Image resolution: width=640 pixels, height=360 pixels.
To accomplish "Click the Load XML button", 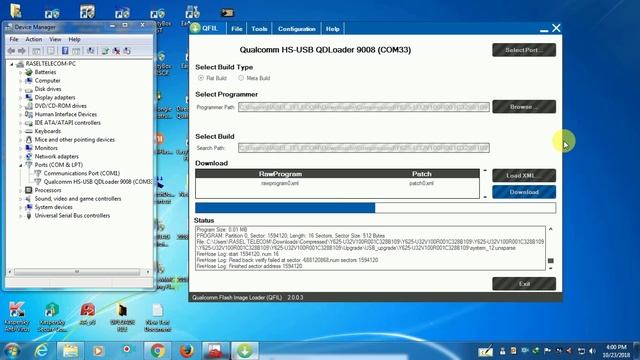I will (x=524, y=176).
